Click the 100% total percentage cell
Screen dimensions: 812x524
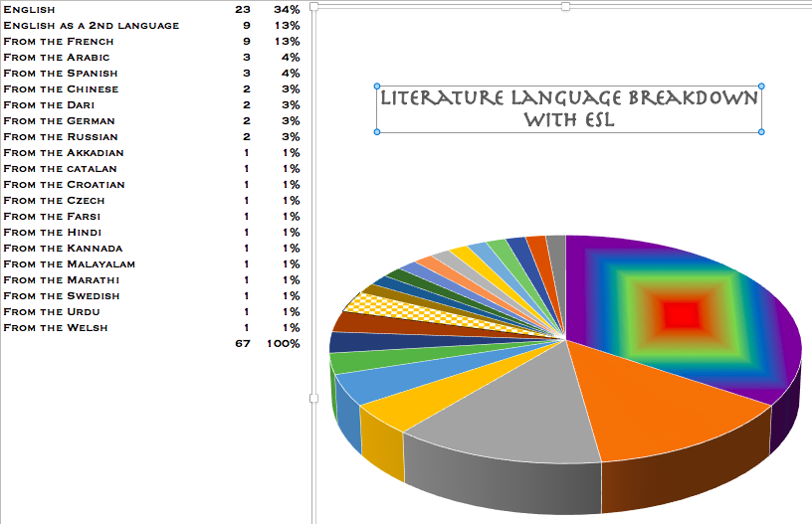(284, 343)
